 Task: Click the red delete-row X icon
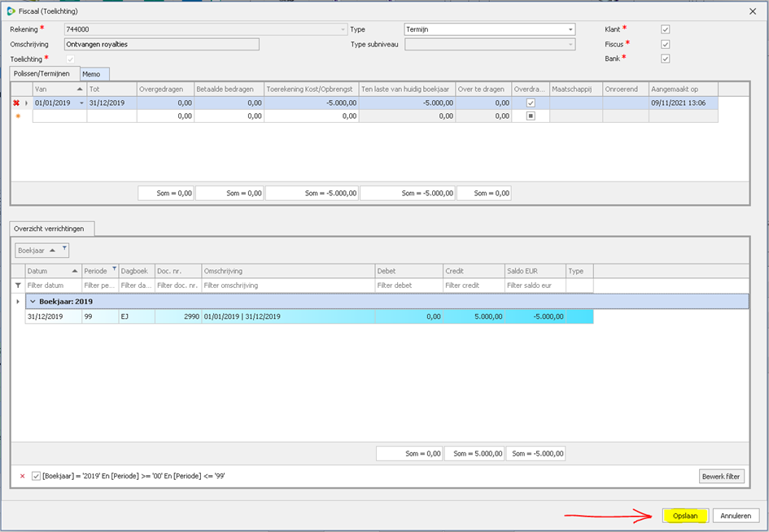16,103
